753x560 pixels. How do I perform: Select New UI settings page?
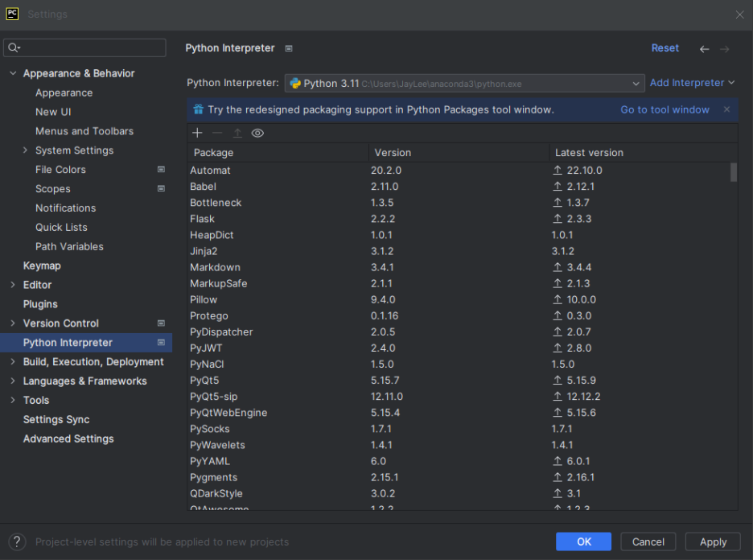point(53,112)
